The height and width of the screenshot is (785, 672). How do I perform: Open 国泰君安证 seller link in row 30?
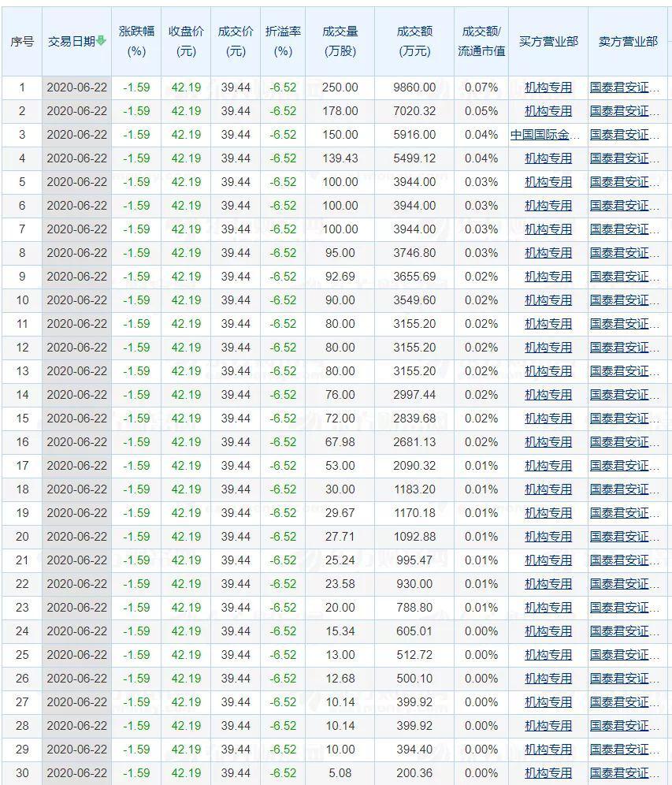(624, 773)
